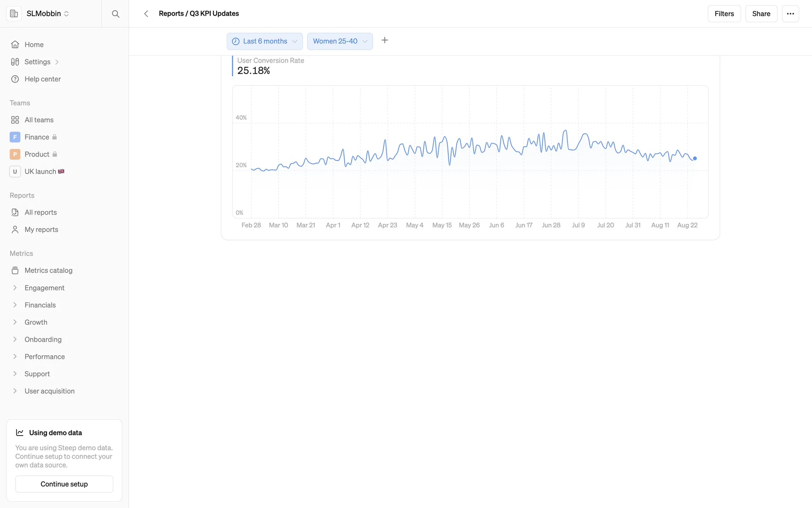Viewport: 812px width, 508px height.
Task: Click the latest data point on chart
Action: tap(695, 158)
